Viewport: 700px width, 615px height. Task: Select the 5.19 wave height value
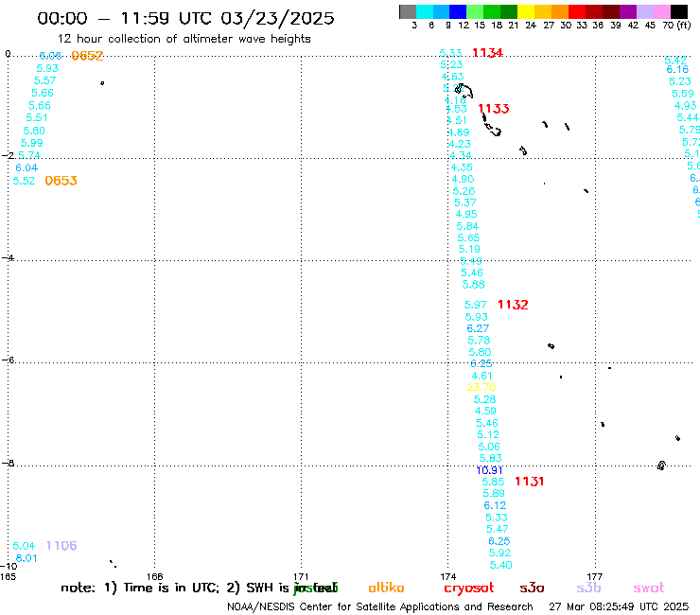click(469, 249)
